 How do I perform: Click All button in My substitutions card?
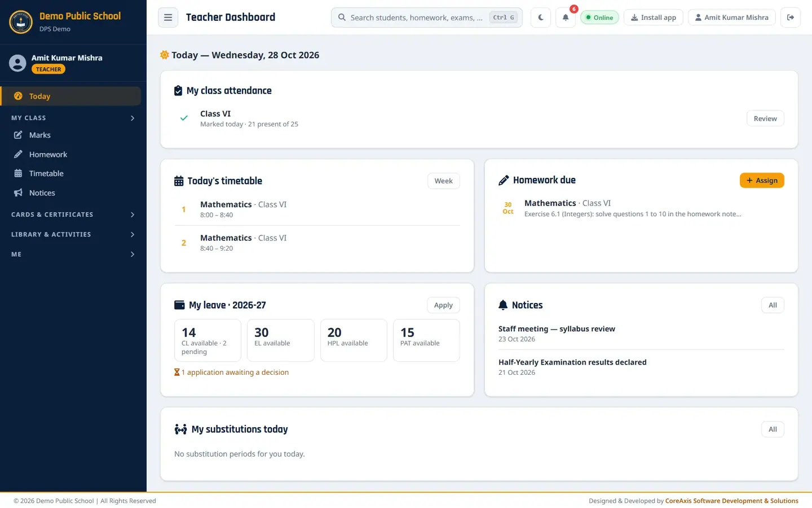[x=773, y=430]
